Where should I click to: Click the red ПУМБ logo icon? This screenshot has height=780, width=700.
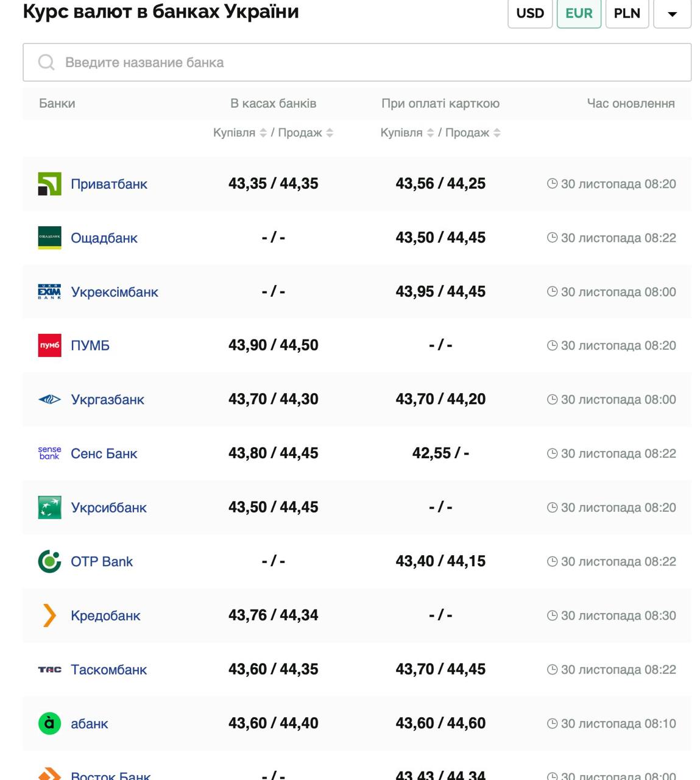coord(49,346)
